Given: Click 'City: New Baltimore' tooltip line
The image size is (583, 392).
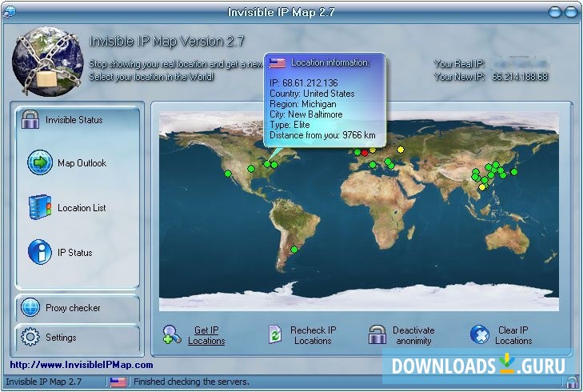Looking at the screenshot, I should pyautogui.click(x=306, y=114).
